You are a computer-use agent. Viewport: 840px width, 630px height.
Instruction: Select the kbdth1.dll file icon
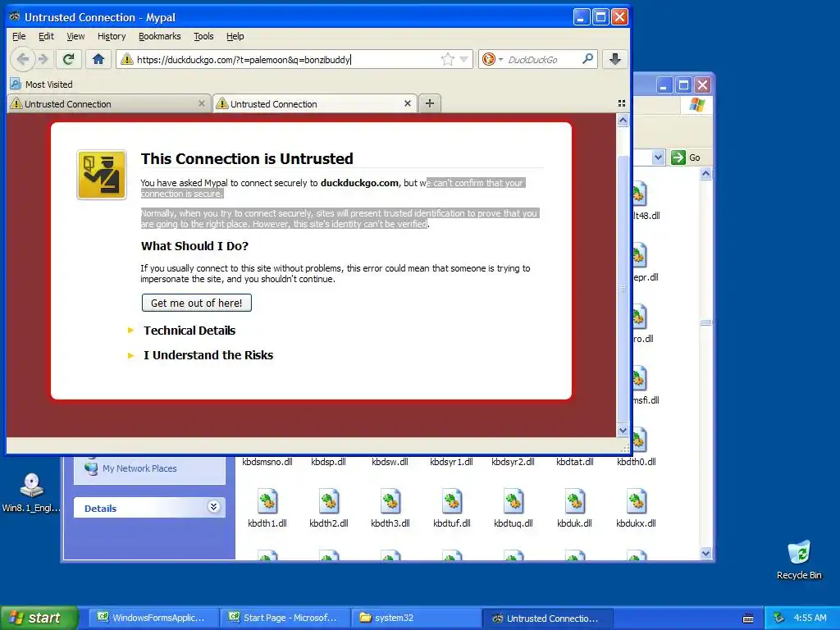point(267,501)
